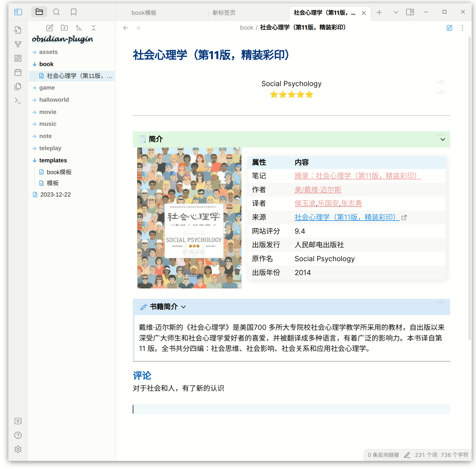Open global search from the left ribbon
Screen dimensions: 476x469
click(x=56, y=12)
